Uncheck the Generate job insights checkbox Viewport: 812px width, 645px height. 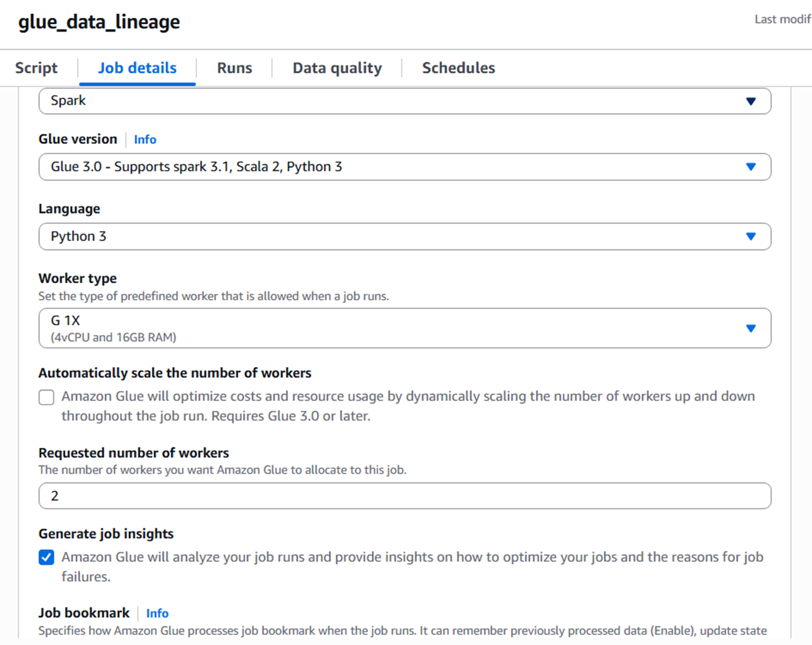pos(47,557)
